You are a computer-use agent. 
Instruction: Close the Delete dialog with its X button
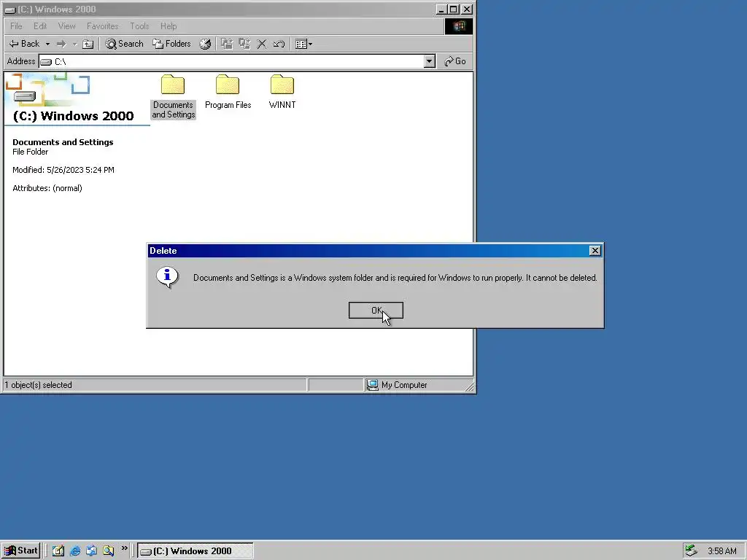pos(595,251)
